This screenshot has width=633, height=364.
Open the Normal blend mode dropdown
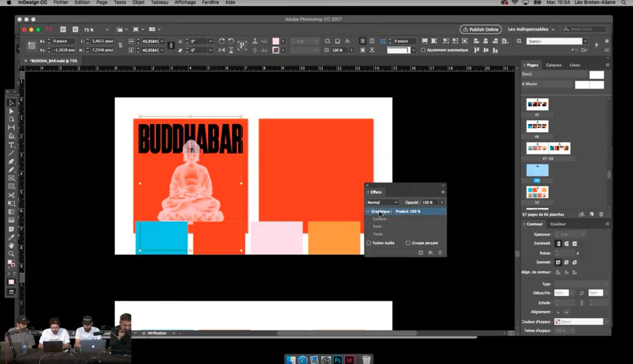[x=381, y=203]
